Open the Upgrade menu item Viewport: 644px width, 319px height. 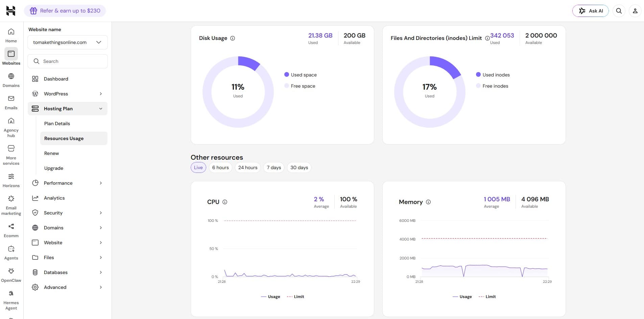(x=54, y=168)
